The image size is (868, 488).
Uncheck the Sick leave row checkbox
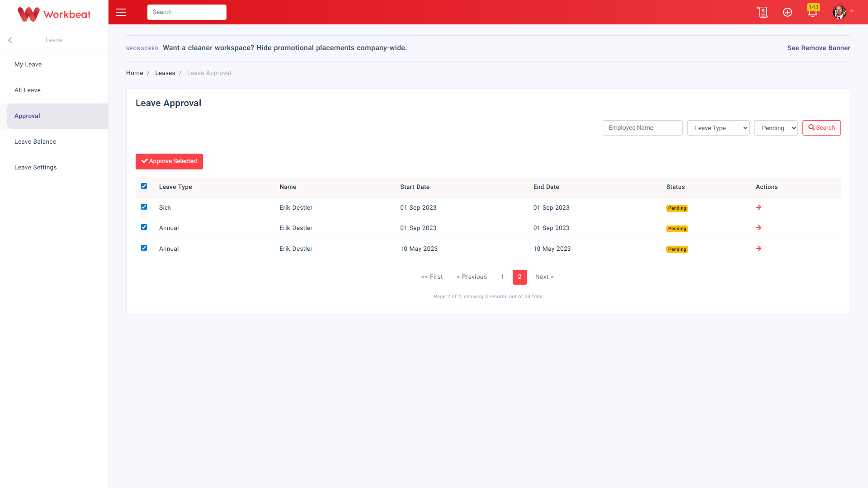[144, 207]
